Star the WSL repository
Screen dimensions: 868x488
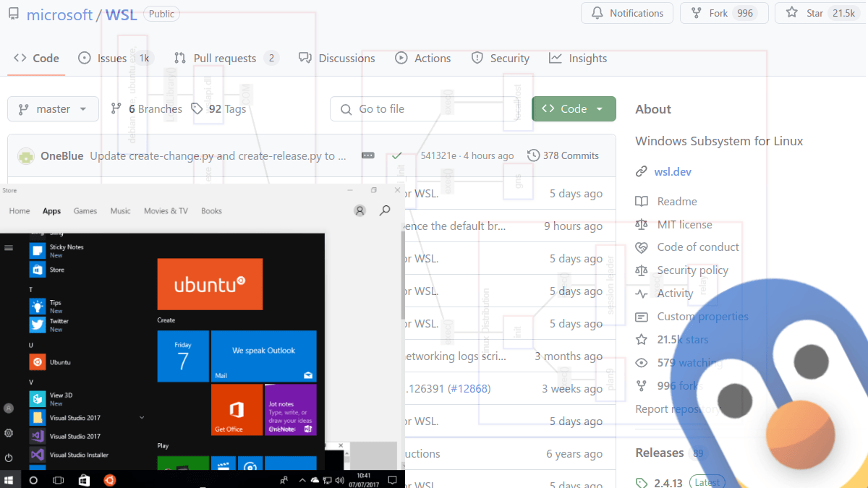tap(821, 13)
